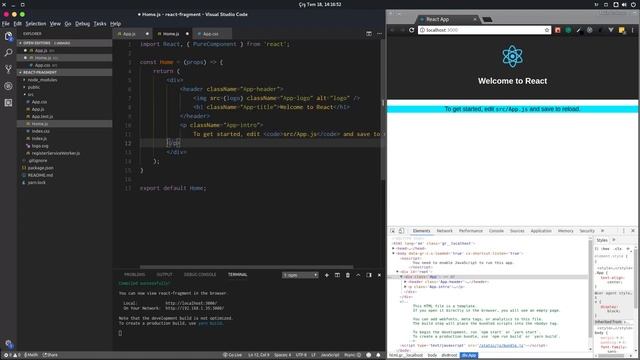Open package.json in the explorer

(x=40, y=168)
